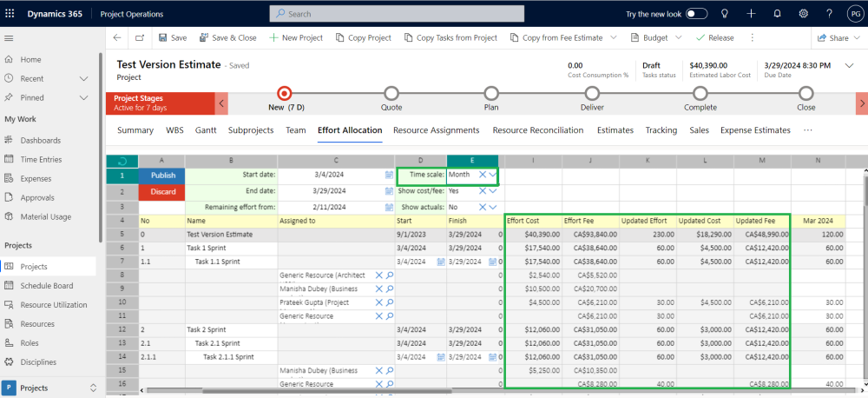This screenshot has width=868, height=398.
Task: Click the lightbulb assistant icon
Action: (x=725, y=14)
